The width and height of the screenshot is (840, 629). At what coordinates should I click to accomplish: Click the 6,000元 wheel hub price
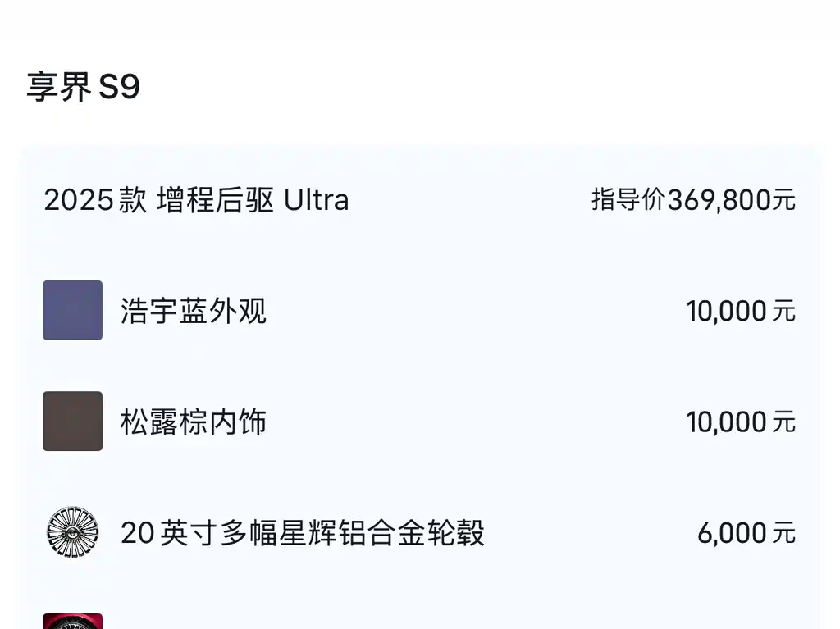tap(746, 533)
